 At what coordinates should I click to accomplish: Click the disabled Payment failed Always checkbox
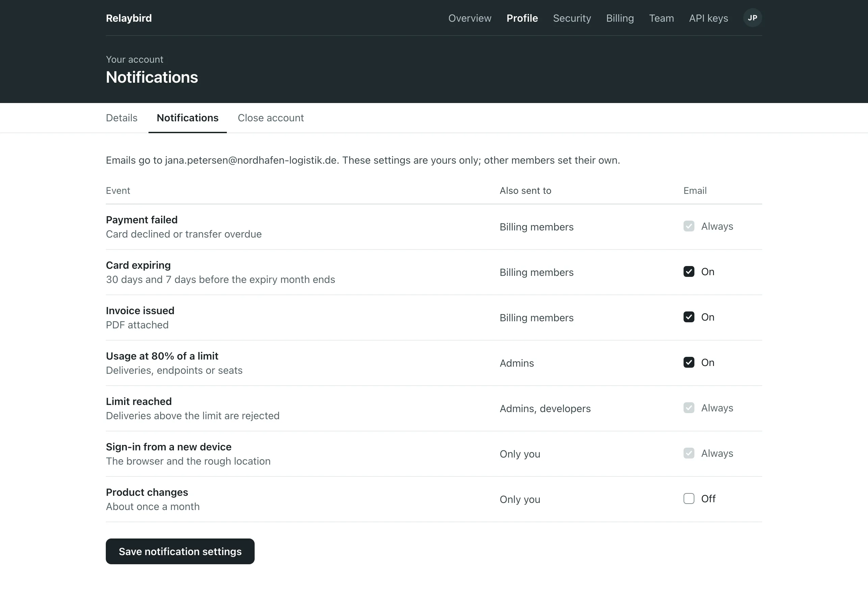[689, 226]
